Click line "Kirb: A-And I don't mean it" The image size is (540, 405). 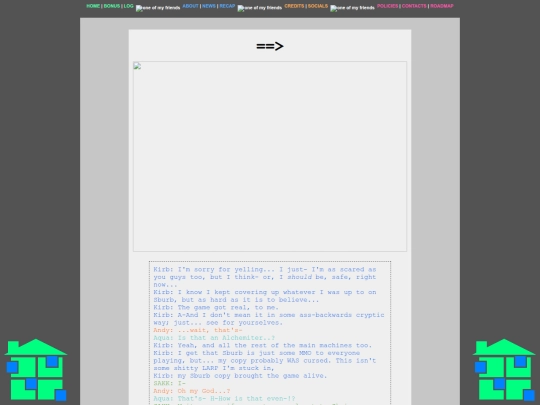[x=269, y=319]
